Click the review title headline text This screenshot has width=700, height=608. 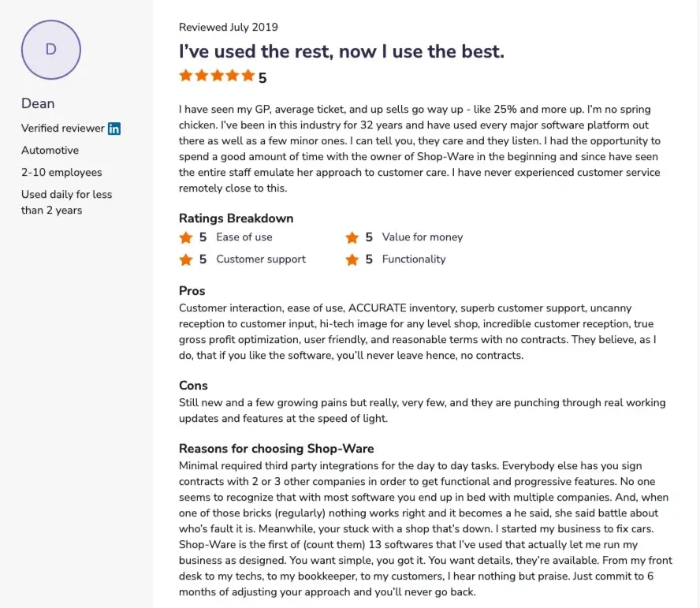(341, 52)
